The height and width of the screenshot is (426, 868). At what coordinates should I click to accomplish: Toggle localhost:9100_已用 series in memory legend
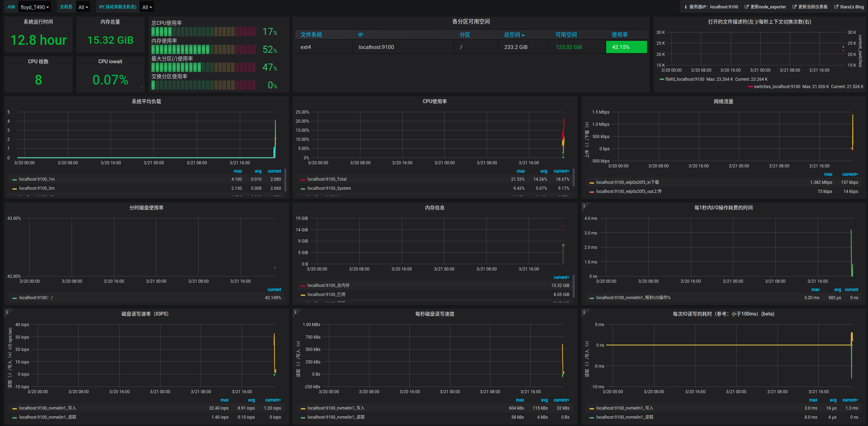coord(326,295)
